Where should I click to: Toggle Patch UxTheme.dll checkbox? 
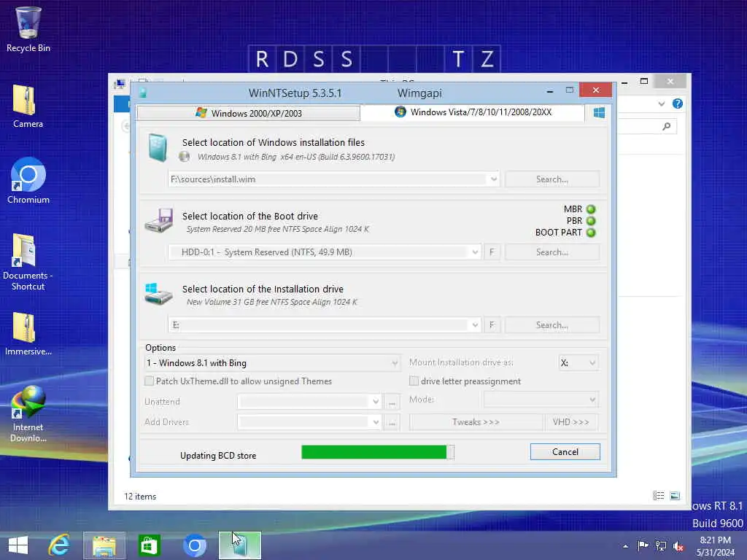149,381
